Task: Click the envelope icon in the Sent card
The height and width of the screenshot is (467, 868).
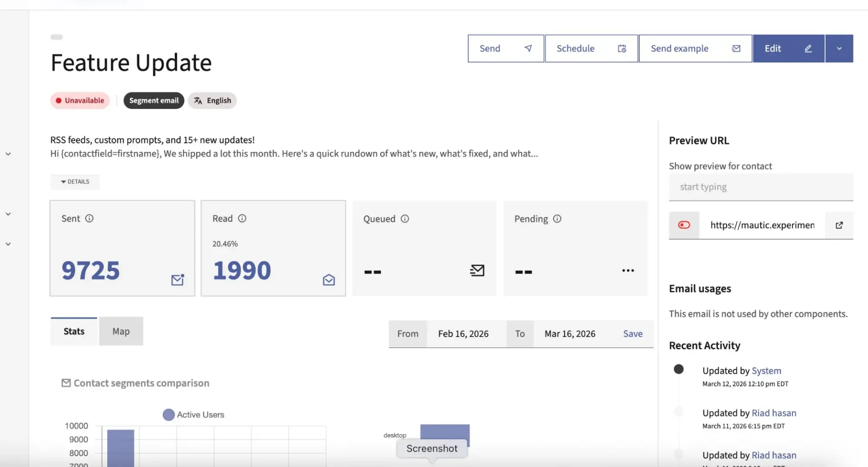Action: click(177, 279)
